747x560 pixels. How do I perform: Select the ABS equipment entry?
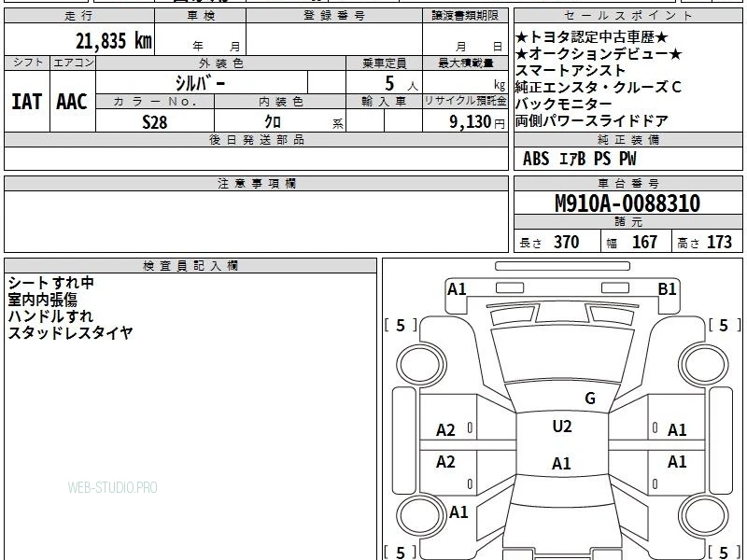(536, 159)
